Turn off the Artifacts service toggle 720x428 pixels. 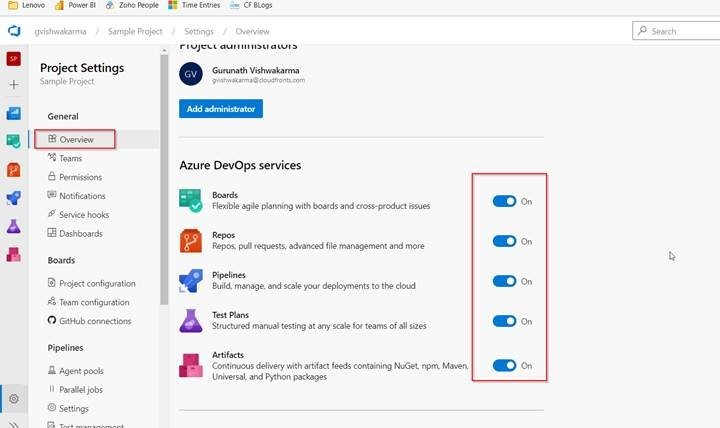click(504, 366)
